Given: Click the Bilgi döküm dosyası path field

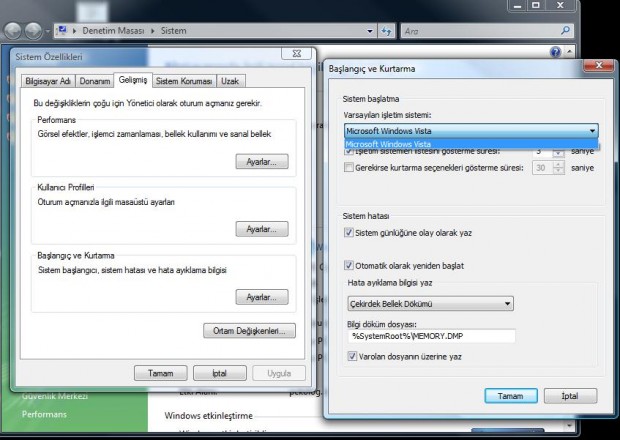Looking at the screenshot, I should coord(431,336).
